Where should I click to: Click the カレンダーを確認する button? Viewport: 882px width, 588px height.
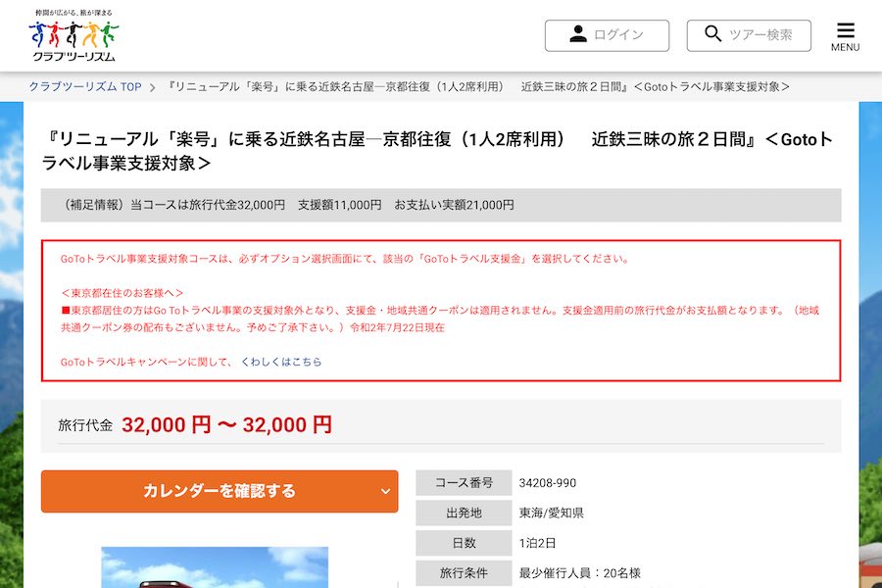[220, 491]
